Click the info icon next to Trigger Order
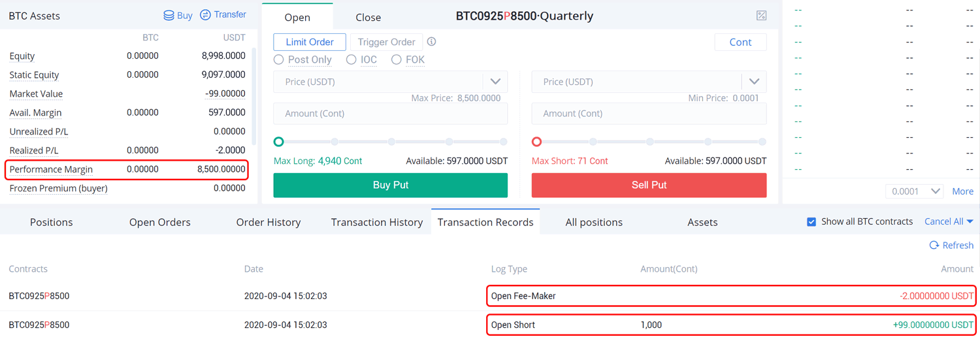Screen dimensions: 980x339 (431, 42)
